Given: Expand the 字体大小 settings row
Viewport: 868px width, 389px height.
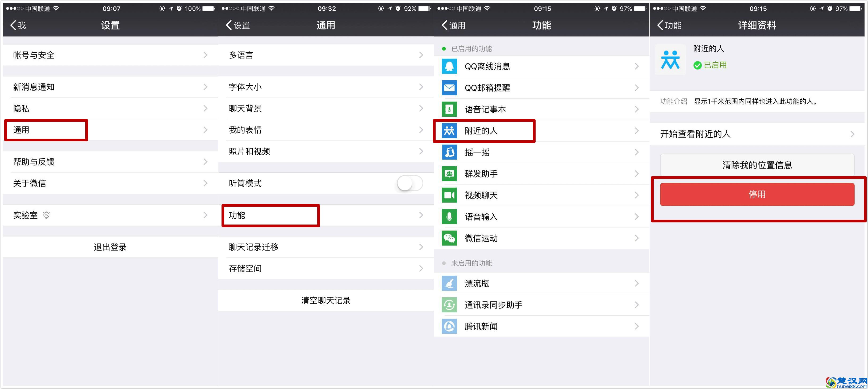Looking at the screenshot, I should 421,87.
